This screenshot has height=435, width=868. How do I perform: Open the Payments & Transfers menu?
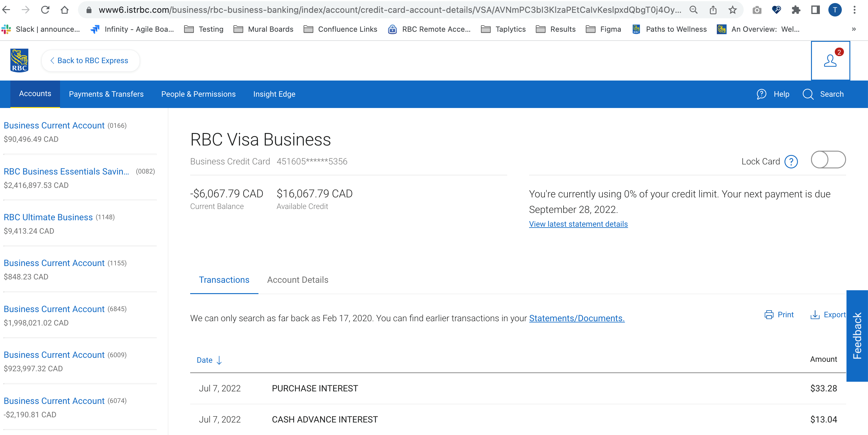(x=106, y=94)
